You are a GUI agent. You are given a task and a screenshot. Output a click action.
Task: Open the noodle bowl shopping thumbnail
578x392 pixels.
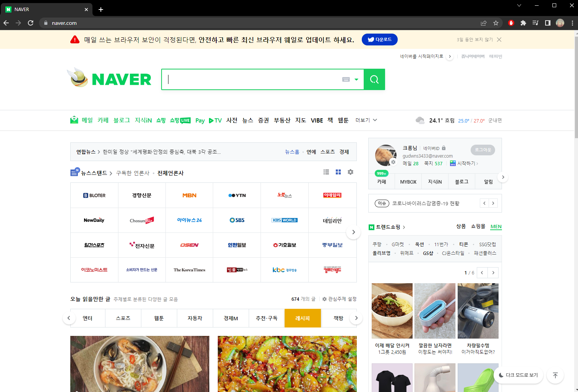click(x=392, y=311)
